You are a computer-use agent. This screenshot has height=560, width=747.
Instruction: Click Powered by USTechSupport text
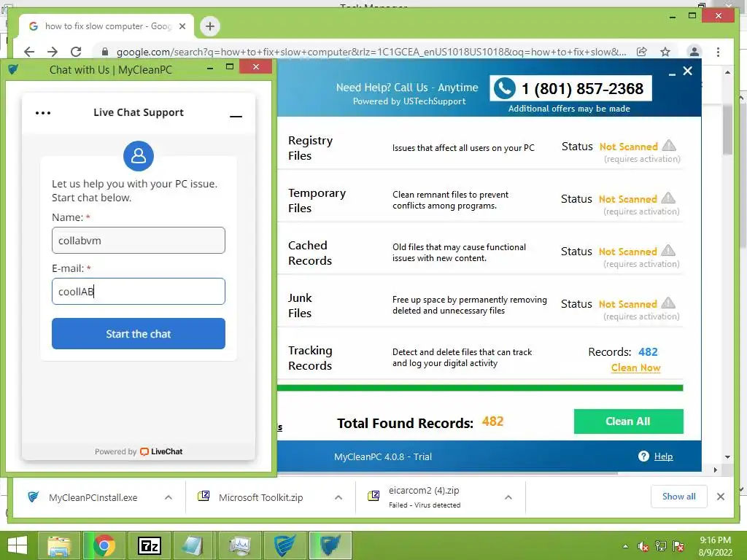click(409, 101)
